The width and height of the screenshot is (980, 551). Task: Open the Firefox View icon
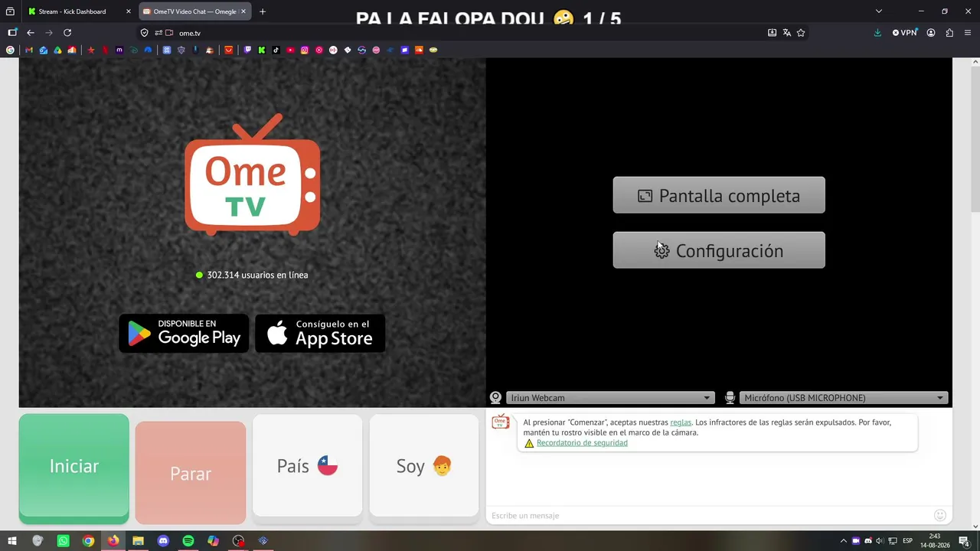click(x=10, y=11)
